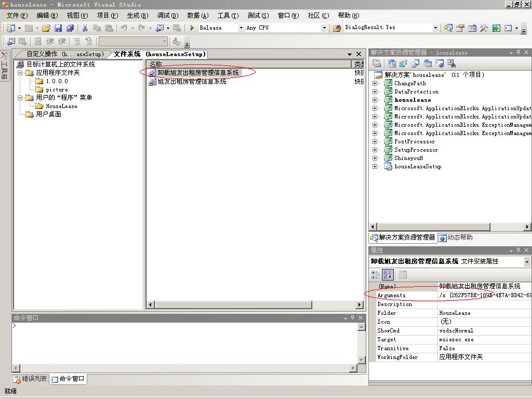This screenshot has width=532, height=399.
Task: Click the Undo arrow icon
Action: tap(124, 28)
